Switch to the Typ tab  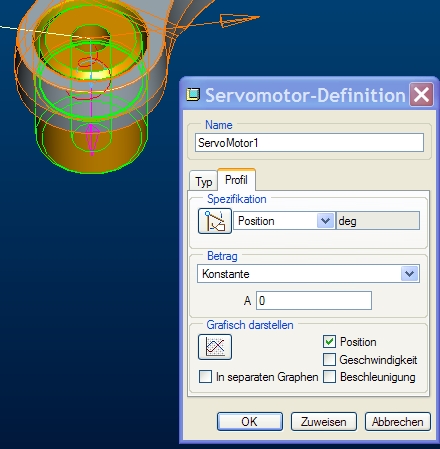pos(204,182)
